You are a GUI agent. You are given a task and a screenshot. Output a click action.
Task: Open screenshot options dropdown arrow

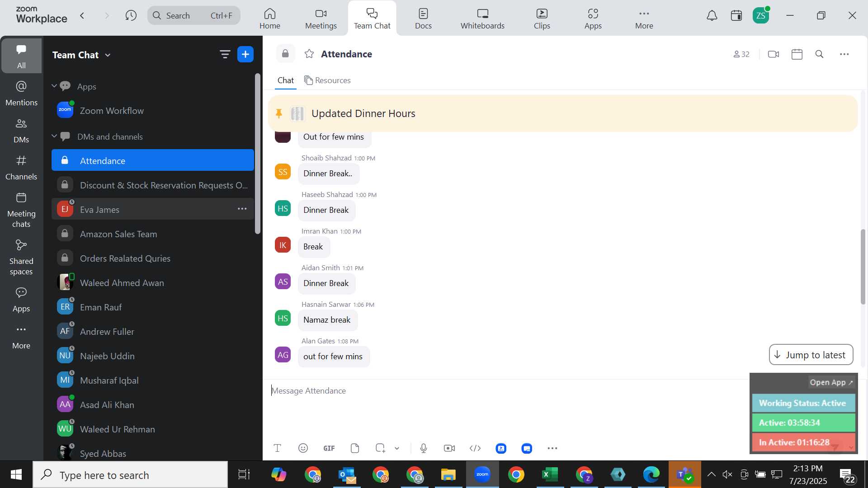pyautogui.click(x=397, y=448)
